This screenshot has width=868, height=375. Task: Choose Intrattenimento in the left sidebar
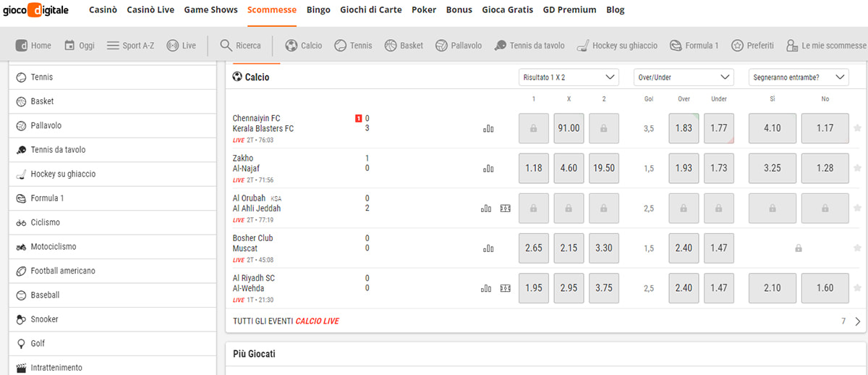(x=112, y=366)
